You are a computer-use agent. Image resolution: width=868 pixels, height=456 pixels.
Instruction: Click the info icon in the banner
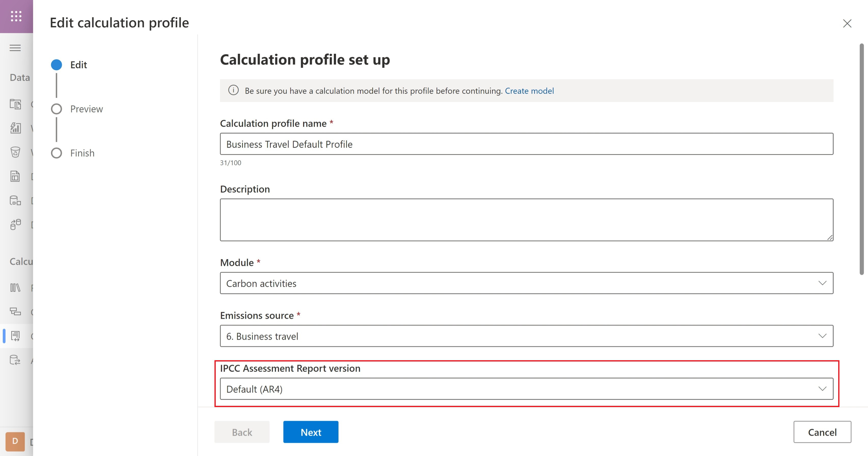[x=233, y=90]
